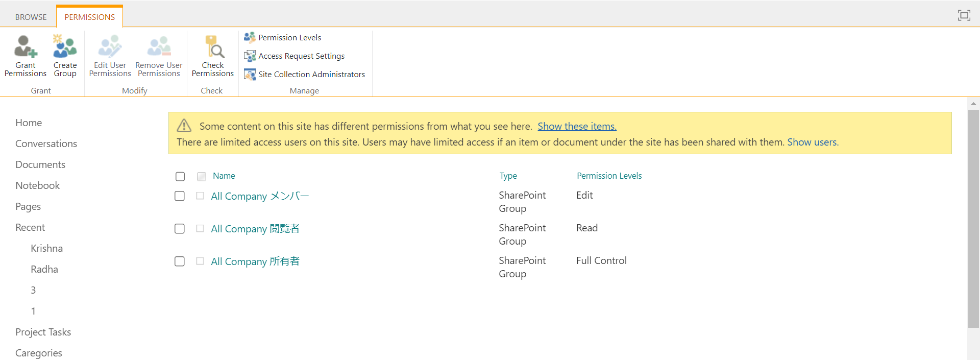Choose Remove User Permissions
This screenshot has width=980, height=360.
(159, 56)
